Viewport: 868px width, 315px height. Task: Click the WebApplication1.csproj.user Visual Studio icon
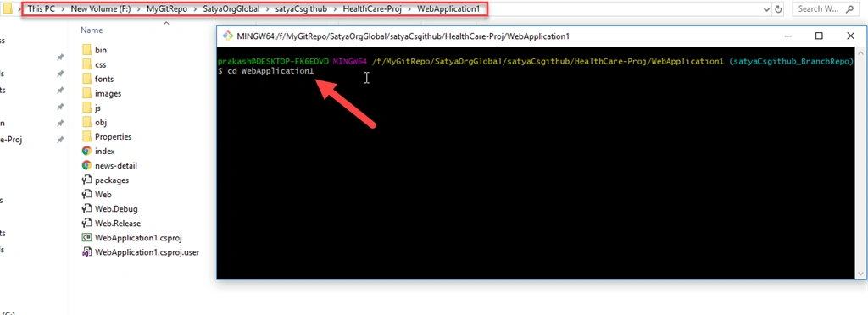pyautogui.click(x=86, y=252)
